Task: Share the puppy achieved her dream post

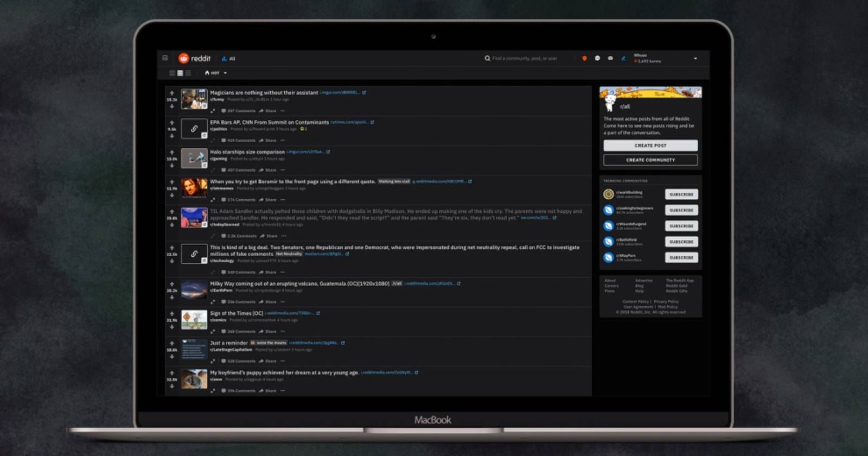Action: [268, 391]
